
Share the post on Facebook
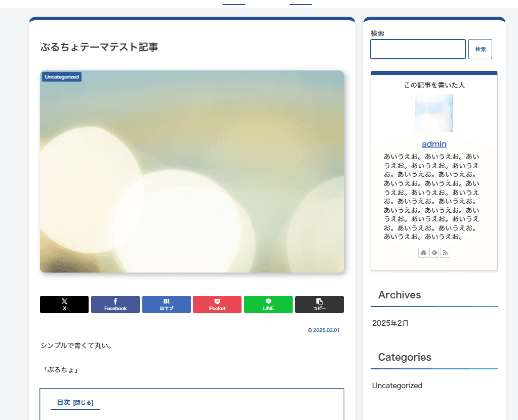click(x=115, y=304)
